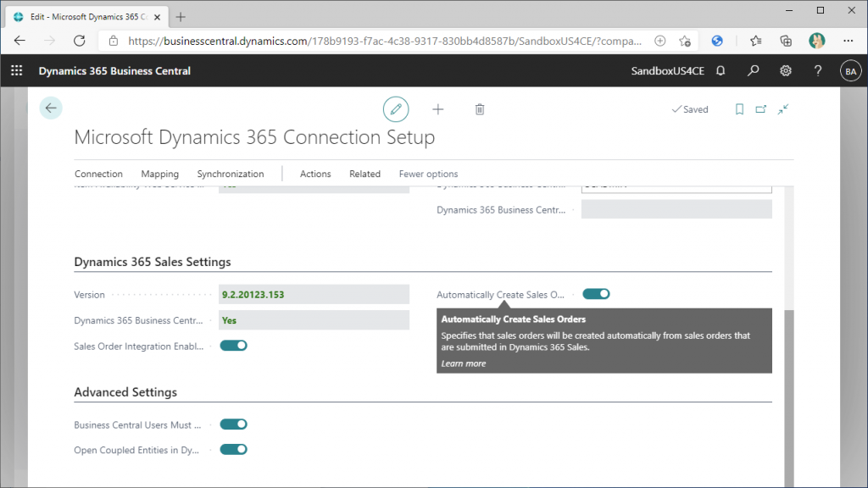Toggle Automatically Create Sales Orders switch

point(596,294)
